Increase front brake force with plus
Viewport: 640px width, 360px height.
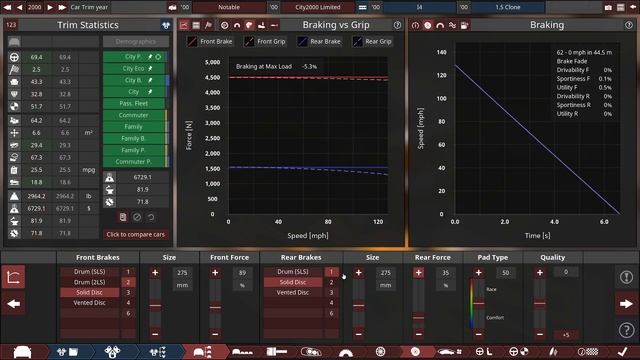[x=215, y=273]
